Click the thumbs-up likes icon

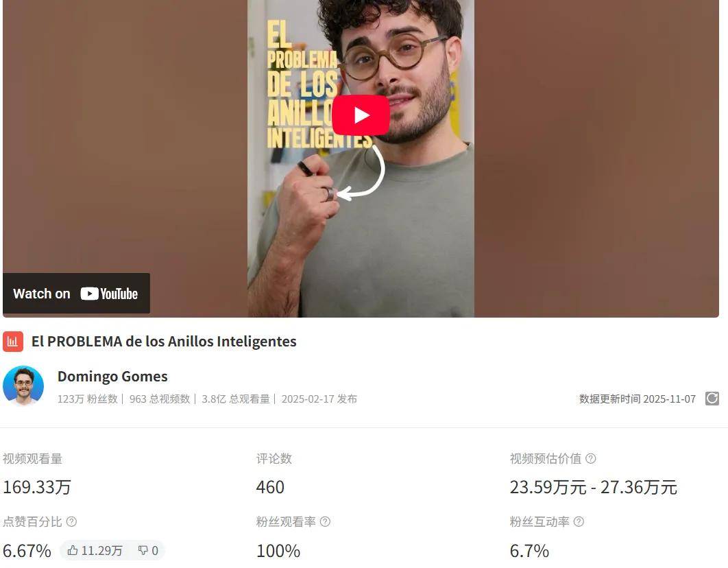[x=73, y=550]
